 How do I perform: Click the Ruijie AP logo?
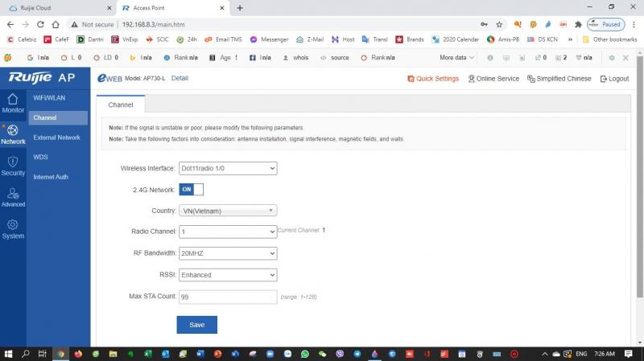coord(42,77)
